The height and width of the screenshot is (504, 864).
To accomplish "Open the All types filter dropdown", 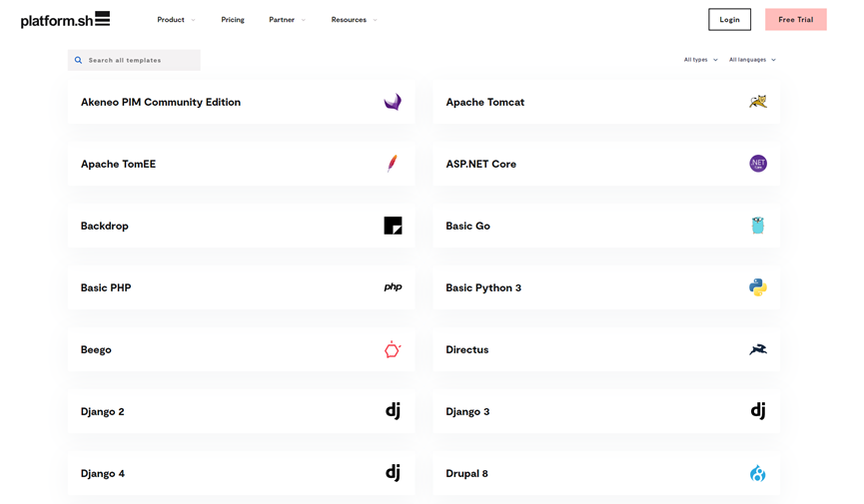I will [x=700, y=60].
